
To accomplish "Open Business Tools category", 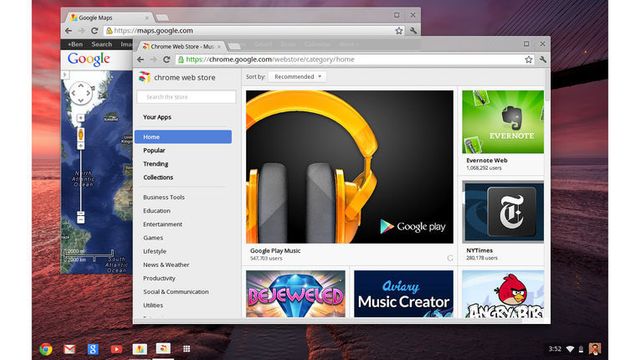I will (164, 197).
